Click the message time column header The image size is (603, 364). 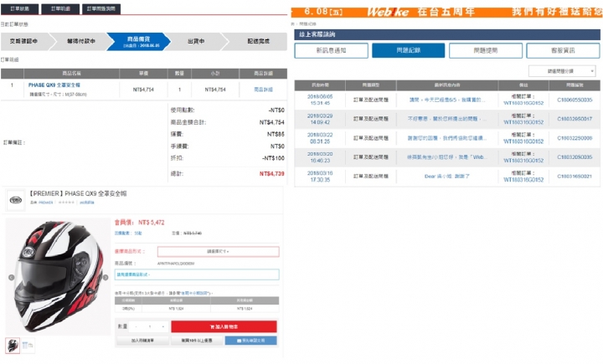pyautogui.click(x=320, y=85)
